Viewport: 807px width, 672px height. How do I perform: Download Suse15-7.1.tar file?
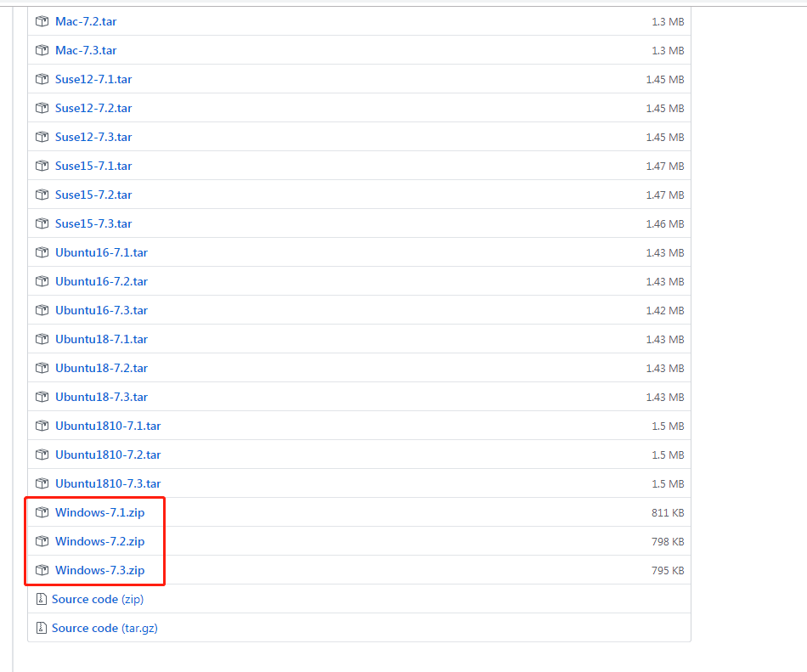click(93, 166)
